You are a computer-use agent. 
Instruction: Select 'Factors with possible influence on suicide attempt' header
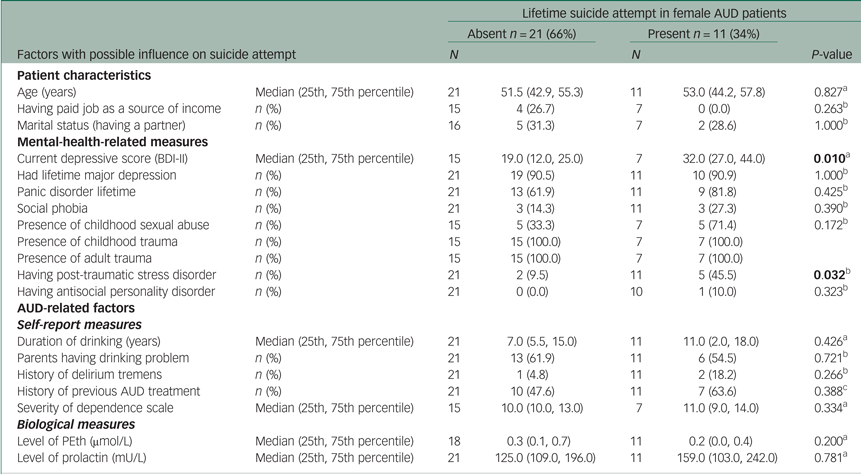coord(155,51)
